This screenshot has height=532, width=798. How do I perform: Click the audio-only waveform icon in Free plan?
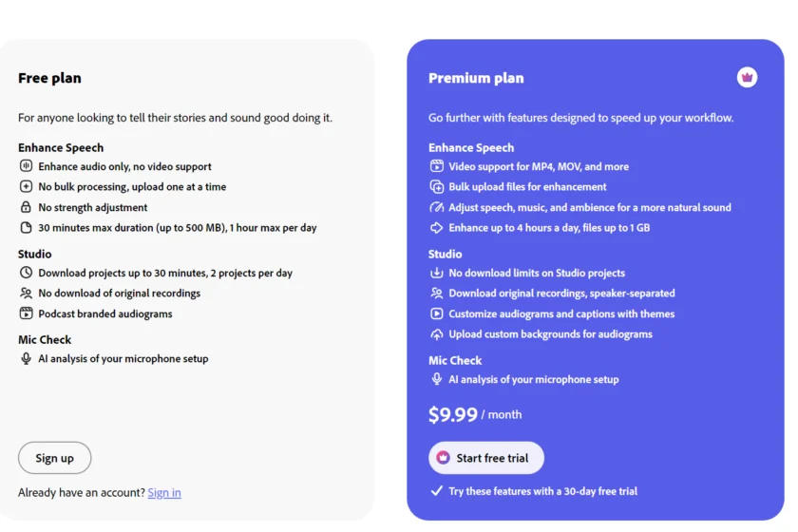click(x=26, y=166)
